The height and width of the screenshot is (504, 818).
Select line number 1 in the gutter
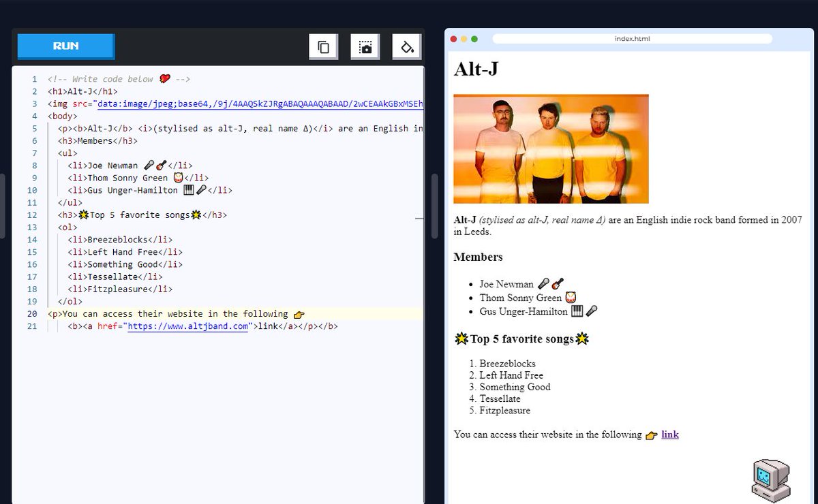coord(34,79)
